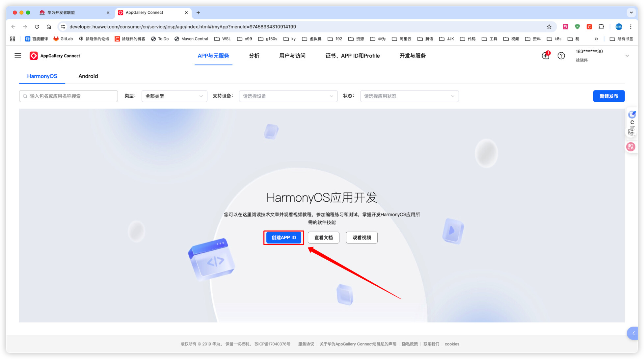This screenshot has height=359, width=644.
Task: Open the 隐私政策 footer link
Action: (410, 344)
